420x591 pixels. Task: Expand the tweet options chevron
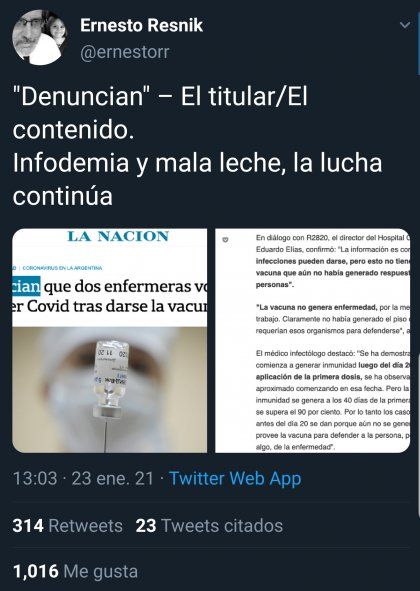tap(405, 25)
